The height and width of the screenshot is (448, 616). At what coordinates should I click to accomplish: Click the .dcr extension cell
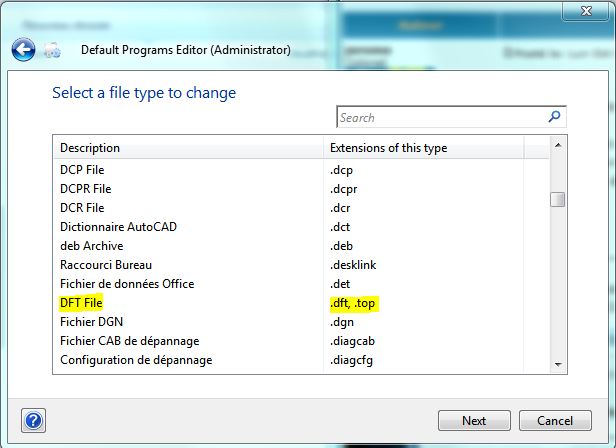coord(340,208)
